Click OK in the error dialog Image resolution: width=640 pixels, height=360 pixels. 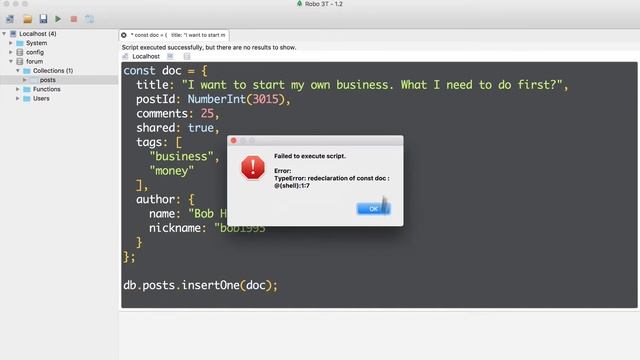[x=373, y=209]
